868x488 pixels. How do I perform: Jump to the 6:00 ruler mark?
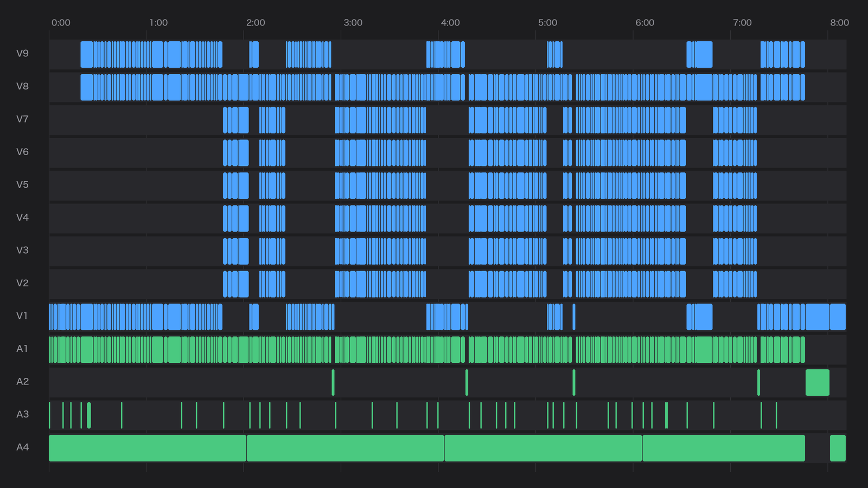644,22
